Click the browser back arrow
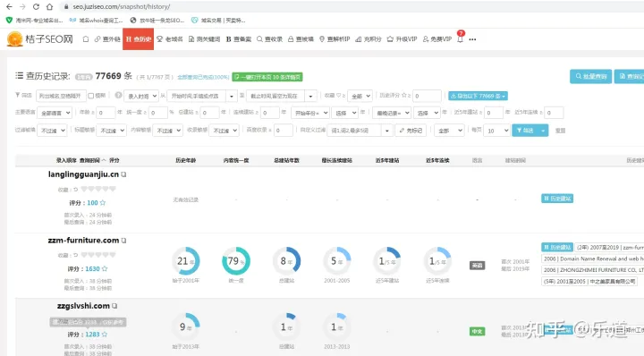 (x=9, y=6)
